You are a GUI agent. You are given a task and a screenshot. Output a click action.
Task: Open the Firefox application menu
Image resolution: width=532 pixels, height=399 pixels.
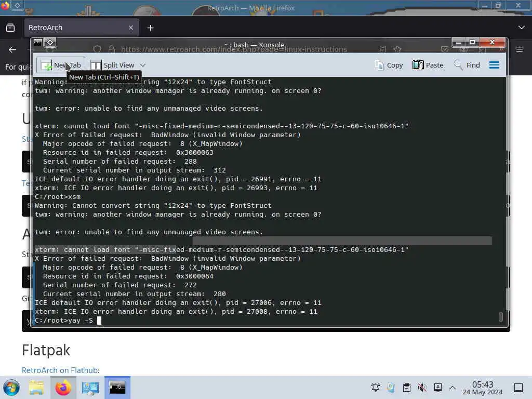(520, 49)
